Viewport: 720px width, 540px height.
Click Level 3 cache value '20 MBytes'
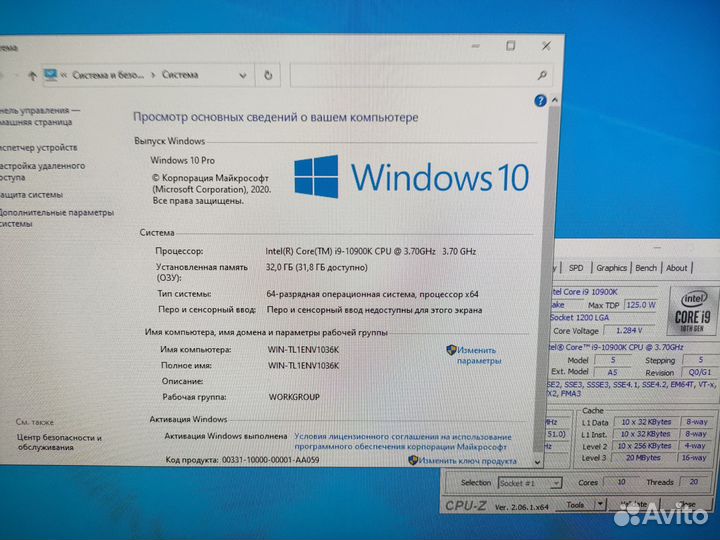tap(643, 457)
